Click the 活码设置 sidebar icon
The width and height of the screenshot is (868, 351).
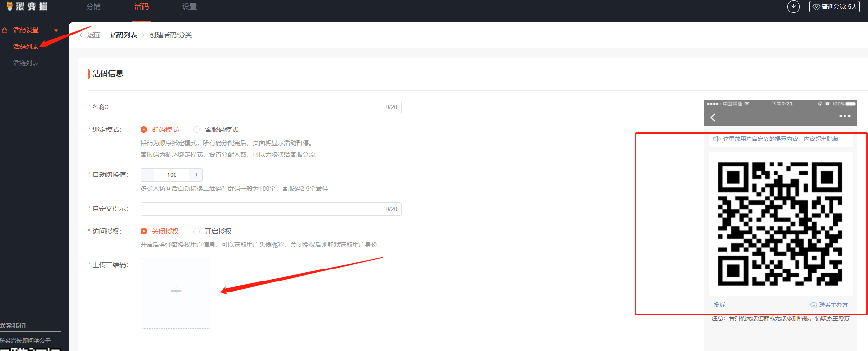click(x=5, y=30)
